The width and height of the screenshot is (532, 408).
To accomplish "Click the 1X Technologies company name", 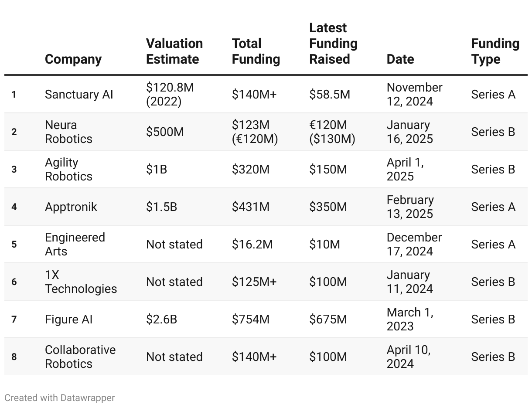I will (81, 282).
